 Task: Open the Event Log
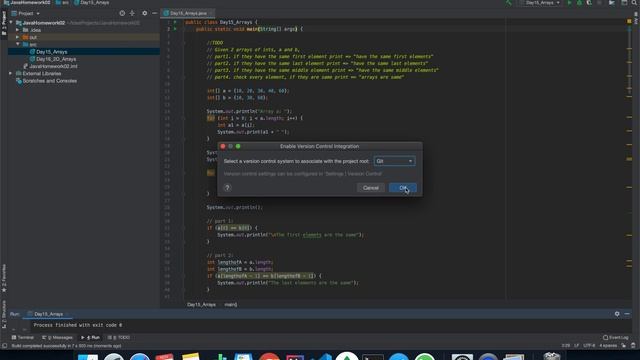pyautogui.click(x=616, y=338)
